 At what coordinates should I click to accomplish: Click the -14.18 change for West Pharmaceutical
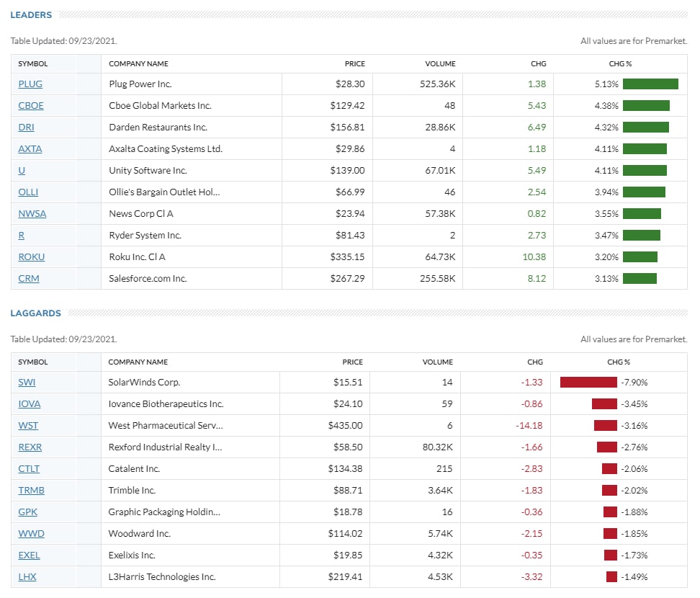coord(529,426)
